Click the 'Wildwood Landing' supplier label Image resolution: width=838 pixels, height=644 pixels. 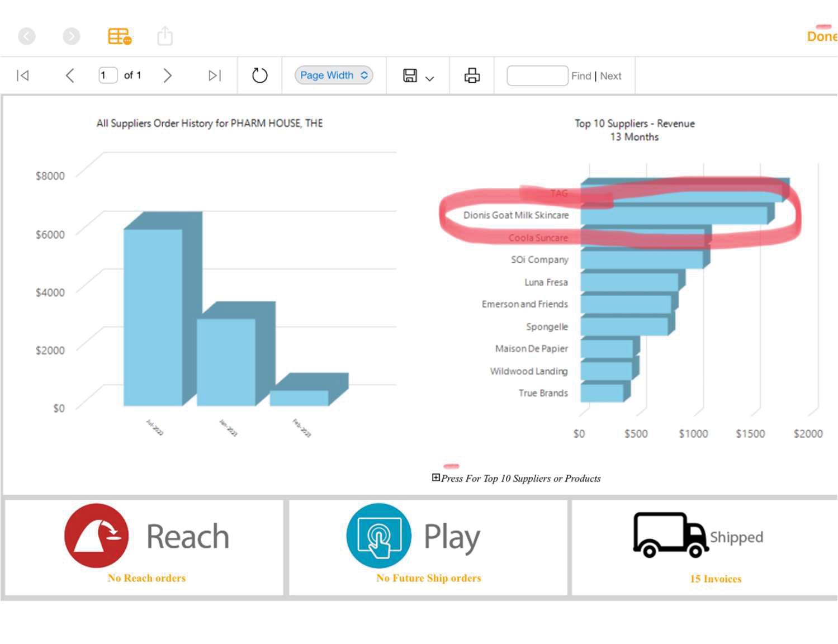tap(529, 371)
